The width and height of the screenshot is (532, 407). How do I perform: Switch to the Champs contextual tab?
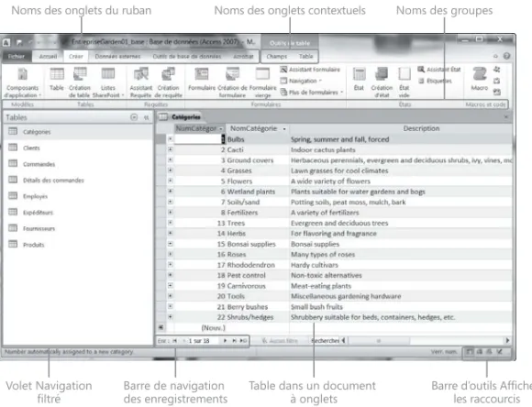[276, 56]
